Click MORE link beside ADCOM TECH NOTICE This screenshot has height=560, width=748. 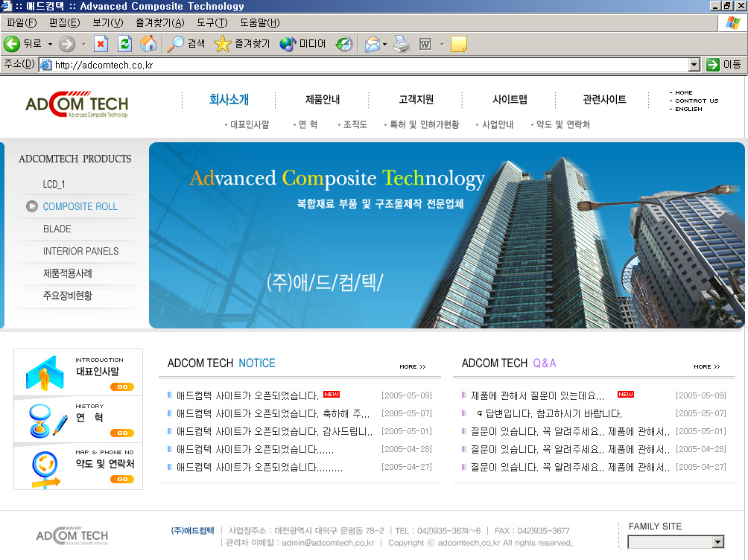412,366
